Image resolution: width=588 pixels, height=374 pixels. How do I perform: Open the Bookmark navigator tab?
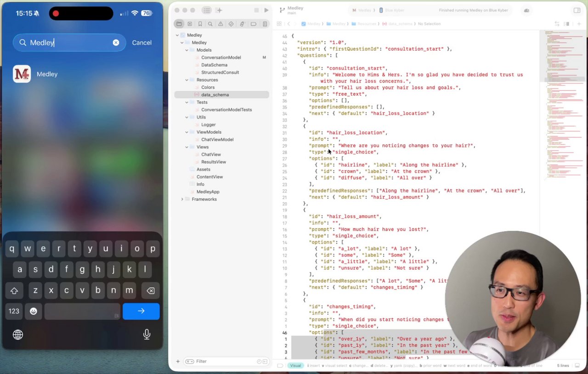point(200,24)
